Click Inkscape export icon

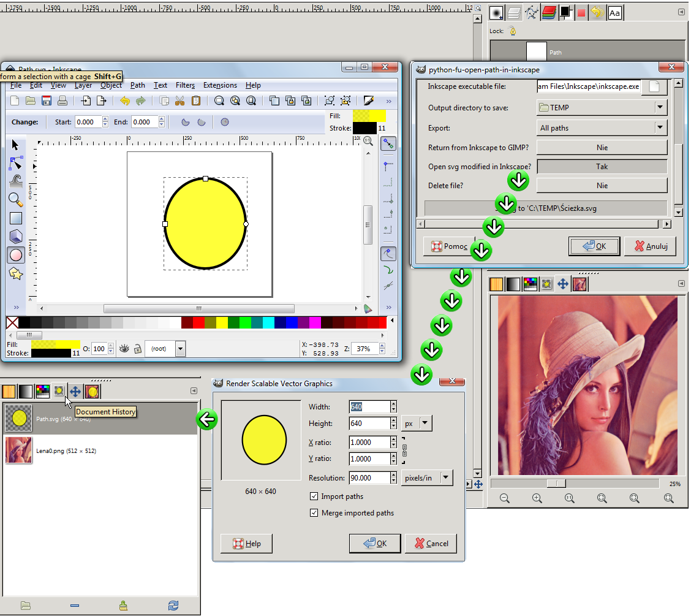[x=101, y=101]
